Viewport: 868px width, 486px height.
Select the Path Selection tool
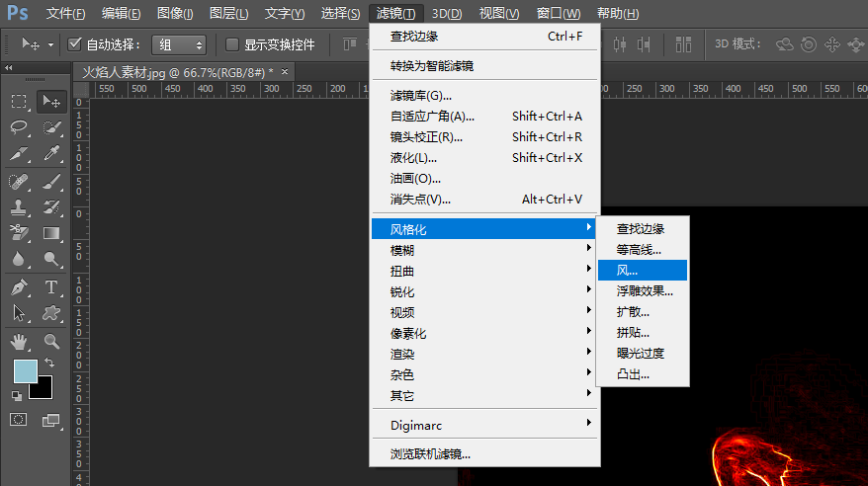click(19, 313)
